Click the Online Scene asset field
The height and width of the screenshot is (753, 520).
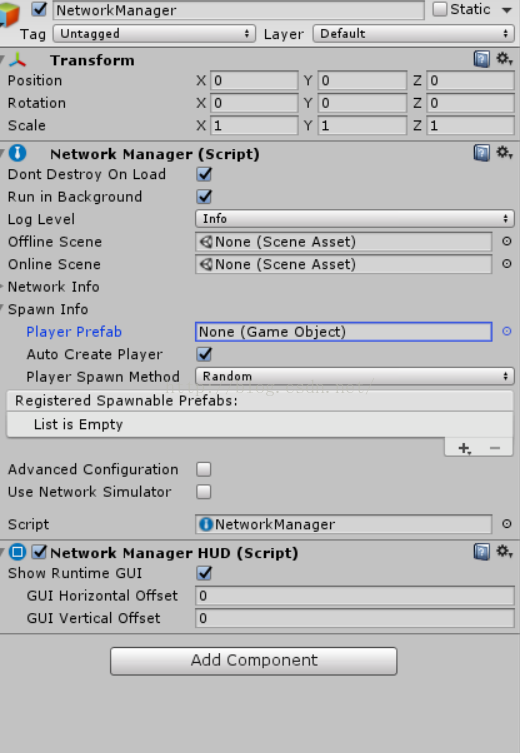[x=343, y=264]
